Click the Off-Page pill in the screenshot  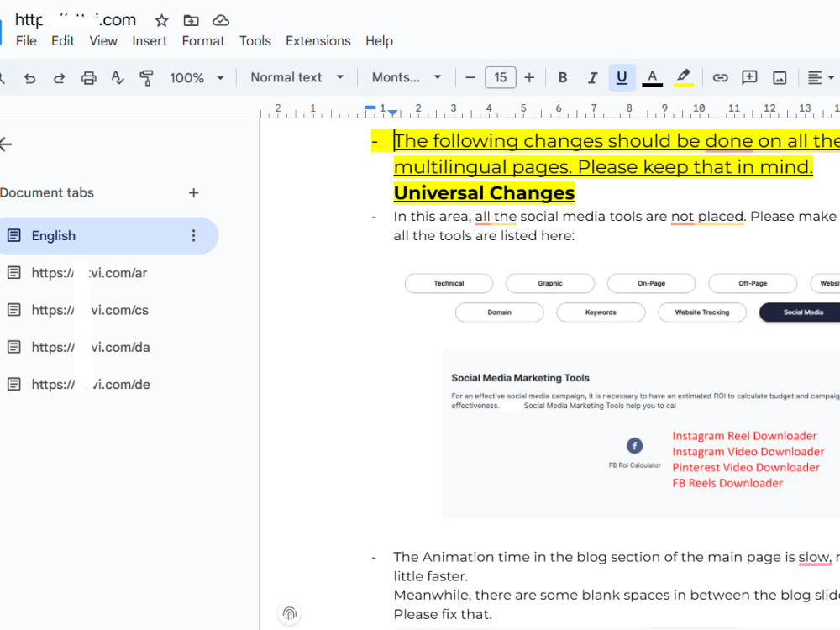point(753,283)
